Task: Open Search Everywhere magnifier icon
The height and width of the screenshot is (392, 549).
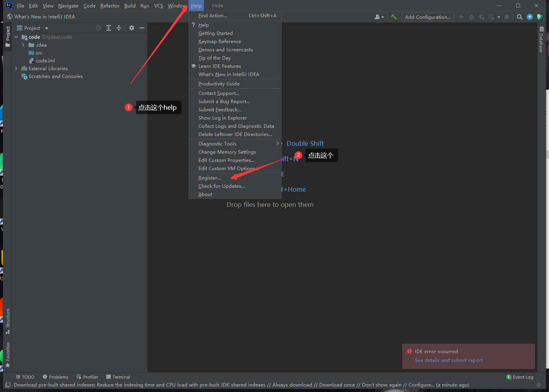Action: (520, 17)
